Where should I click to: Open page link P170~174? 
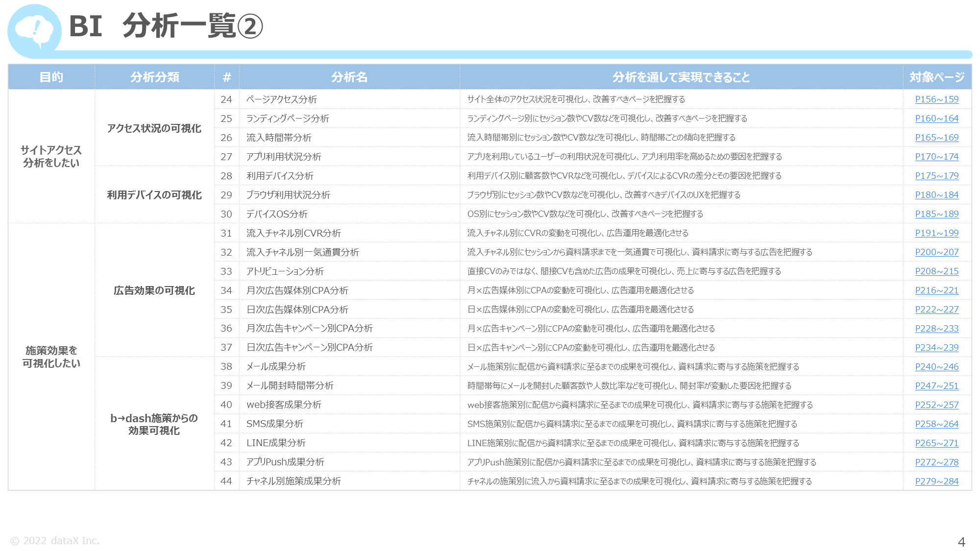936,157
